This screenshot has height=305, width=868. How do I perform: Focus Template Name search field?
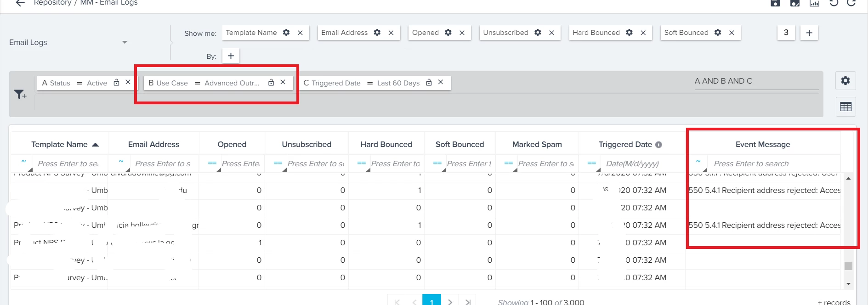pyautogui.click(x=69, y=164)
